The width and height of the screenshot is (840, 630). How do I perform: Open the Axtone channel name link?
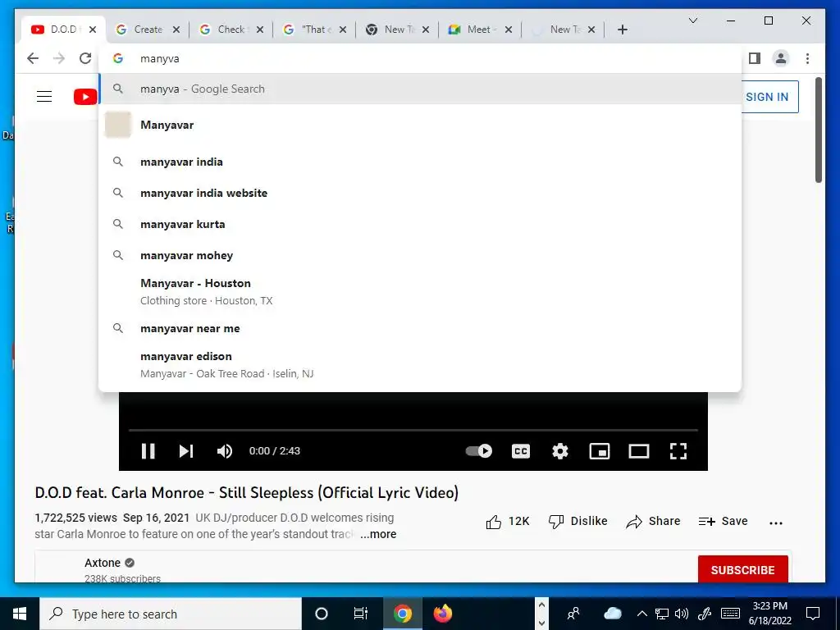103,563
